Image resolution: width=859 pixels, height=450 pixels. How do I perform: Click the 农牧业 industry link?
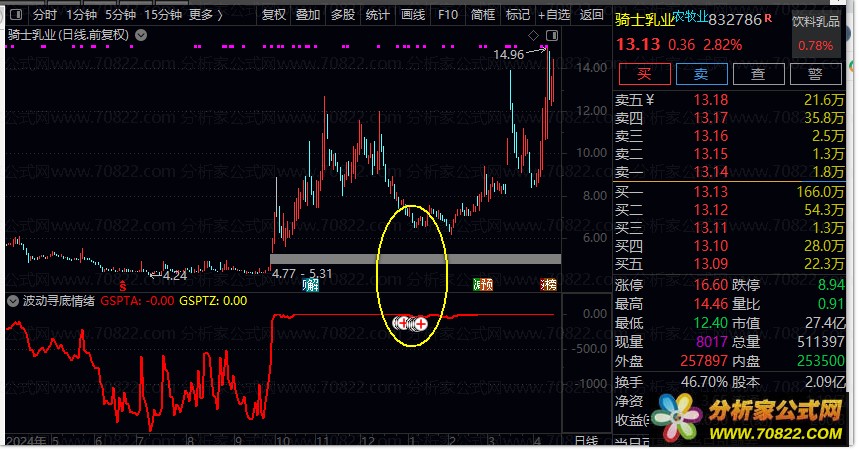pos(690,16)
